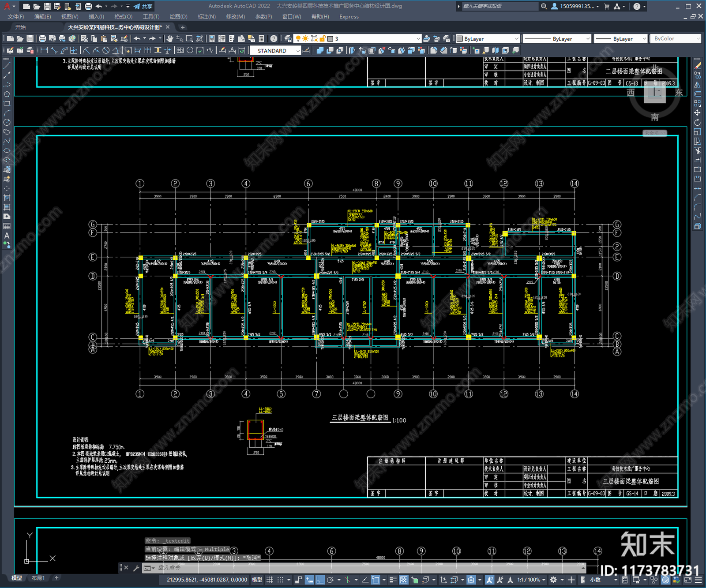The width and height of the screenshot is (706, 588).
Task: Click the 共享 share button
Action: (143, 6)
